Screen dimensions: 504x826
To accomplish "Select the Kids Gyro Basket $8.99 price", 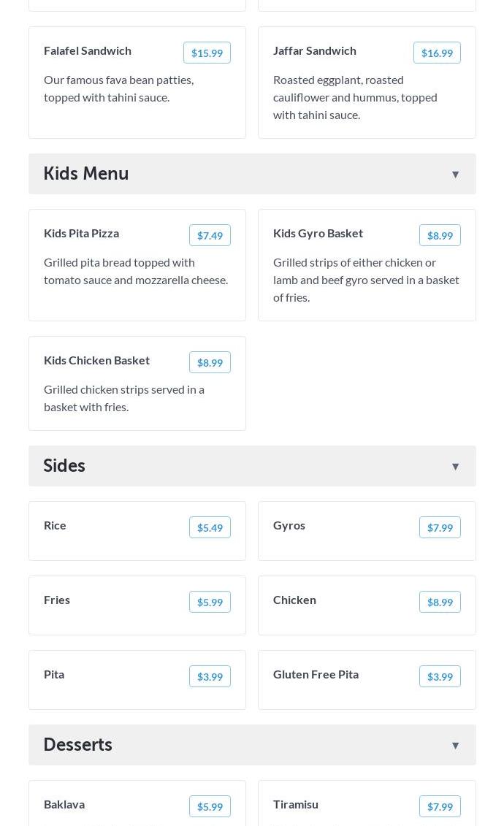I will (x=440, y=235).
